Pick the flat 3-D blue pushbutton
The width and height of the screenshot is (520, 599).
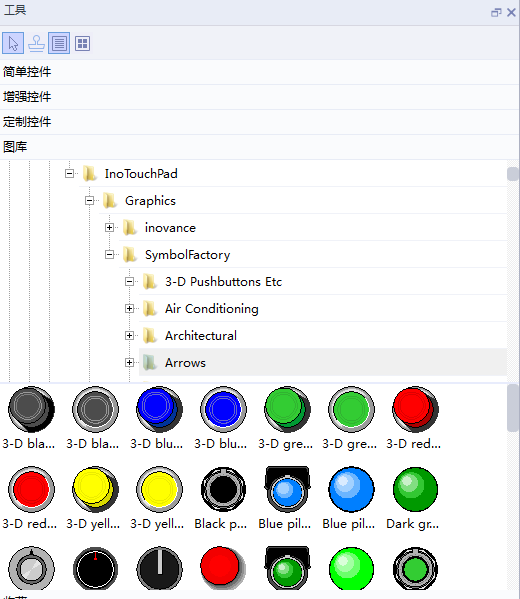pos(224,410)
